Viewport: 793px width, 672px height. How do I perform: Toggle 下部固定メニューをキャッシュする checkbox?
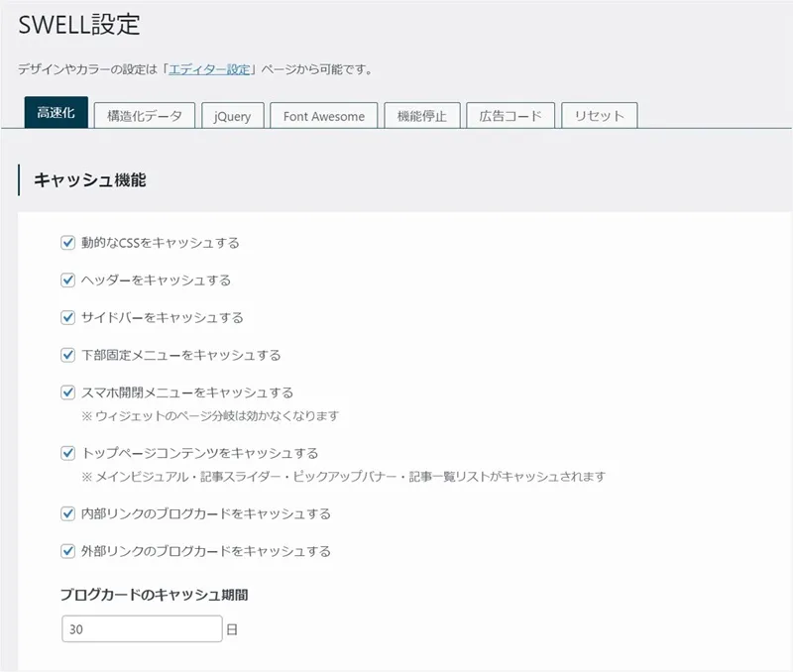[68, 355]
